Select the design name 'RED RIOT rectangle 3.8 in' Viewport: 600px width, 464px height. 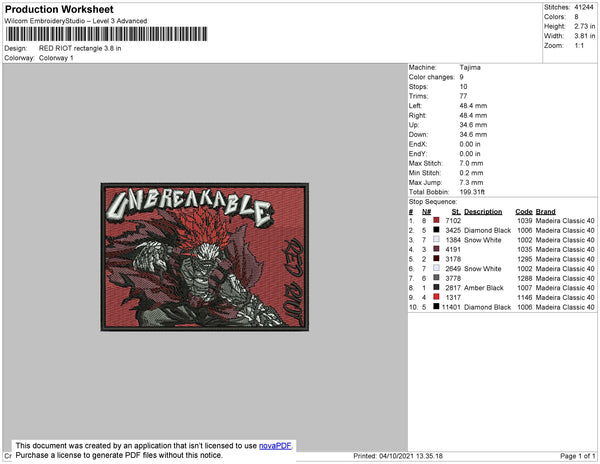80,49
